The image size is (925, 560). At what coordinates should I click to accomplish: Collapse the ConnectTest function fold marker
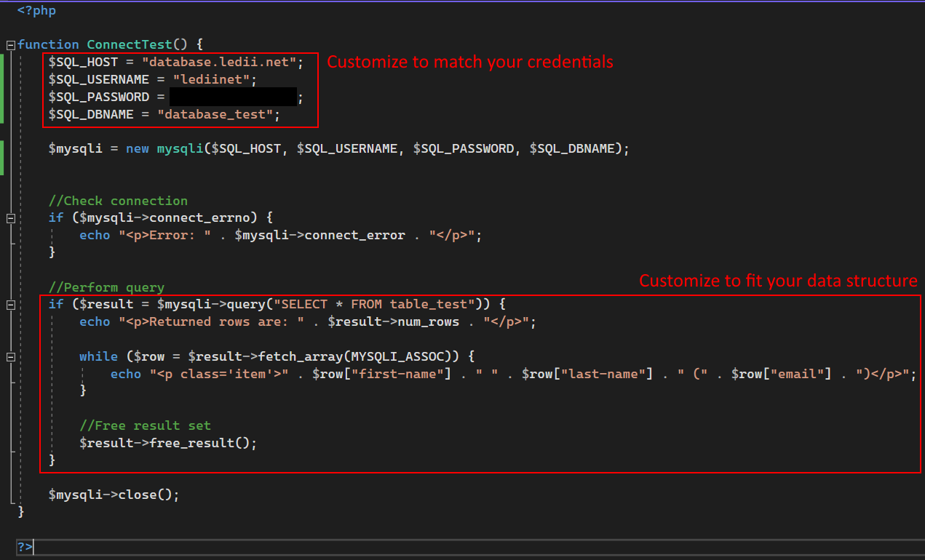click(x=10, y=45)
